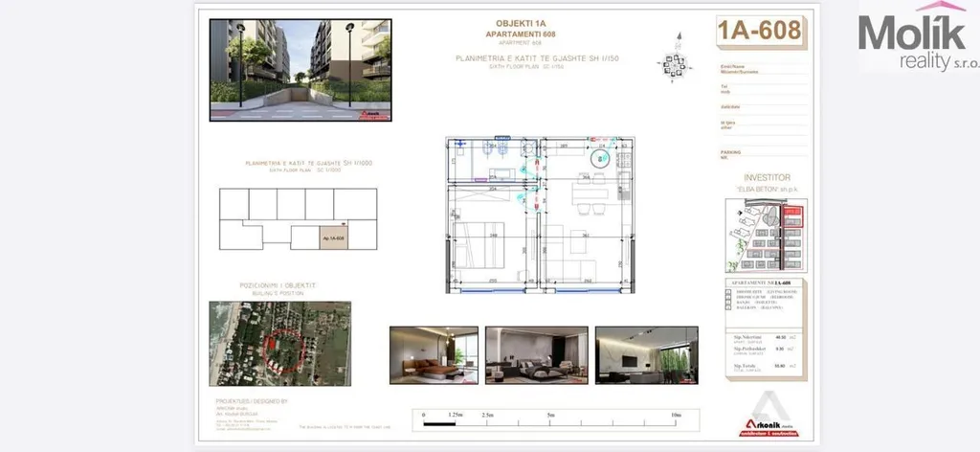The width and height of the screenshot is (980, 452).
Task: Click the round table in the floor plan
Action: tap(600, 160)
